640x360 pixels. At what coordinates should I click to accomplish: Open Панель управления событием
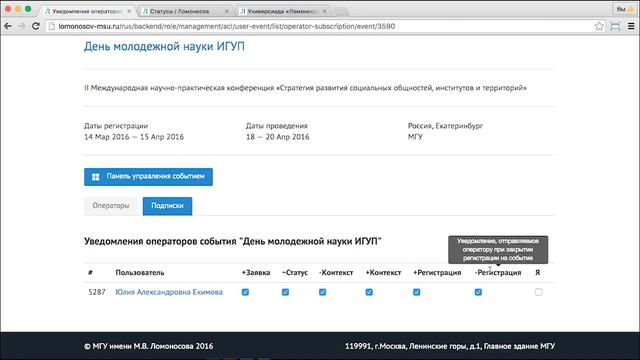tap(148, 177)
